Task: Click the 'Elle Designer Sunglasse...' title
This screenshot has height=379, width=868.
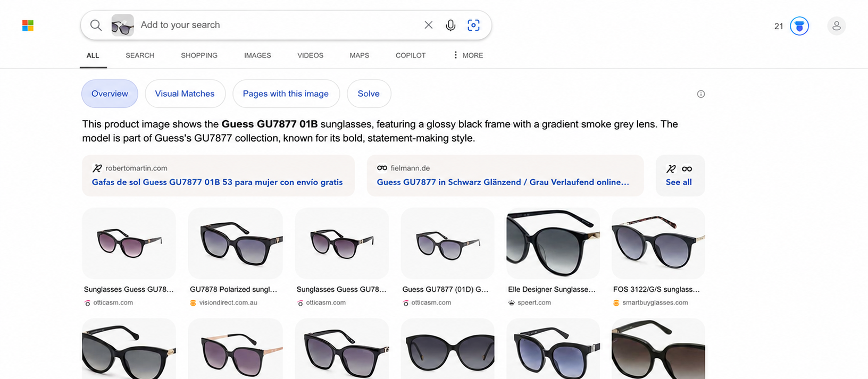Action: (552, 289)
